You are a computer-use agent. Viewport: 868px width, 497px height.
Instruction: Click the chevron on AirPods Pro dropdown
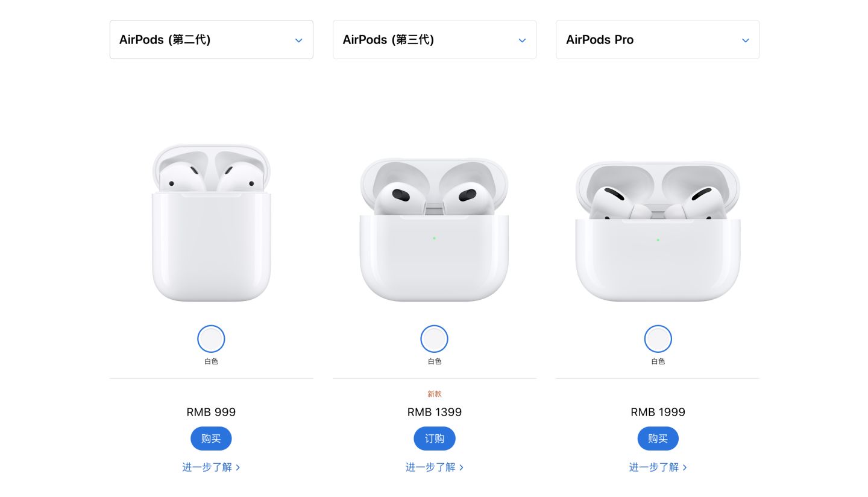click(745, 40)
